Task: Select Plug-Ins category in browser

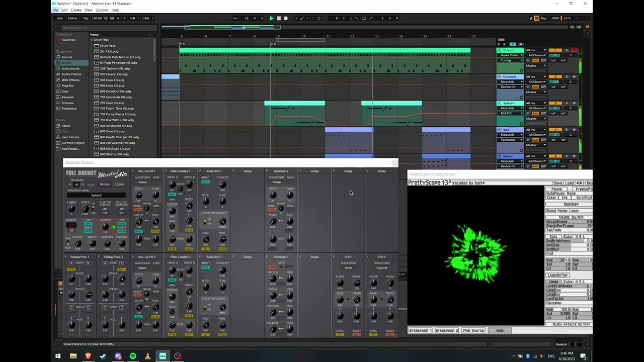Action: [67, 85]
